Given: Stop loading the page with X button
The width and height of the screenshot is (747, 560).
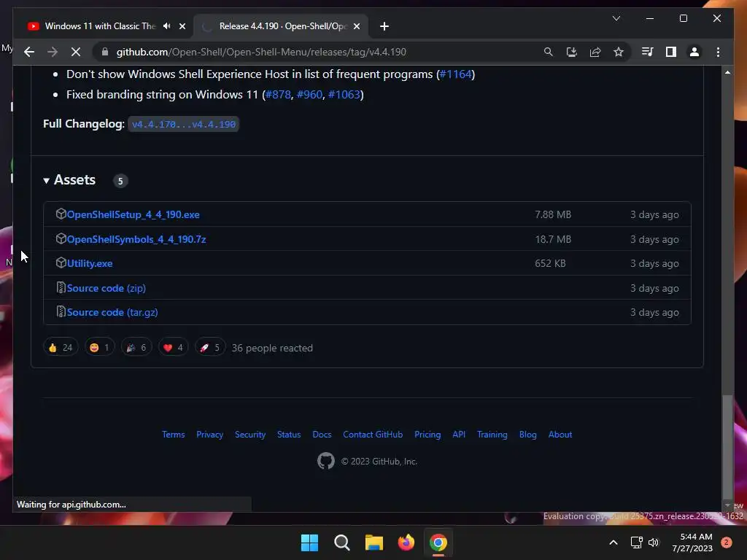Looking at the screenshot, I should pos(76,52).
